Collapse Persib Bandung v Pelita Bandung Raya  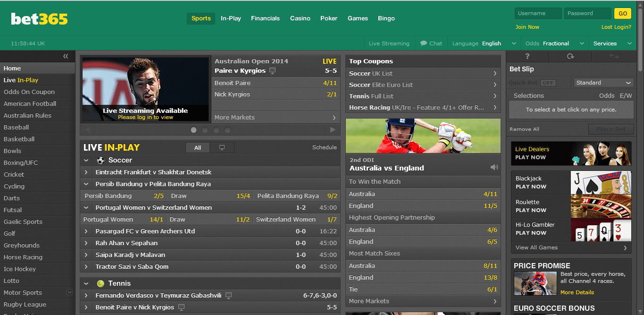[x=86, y=184]
